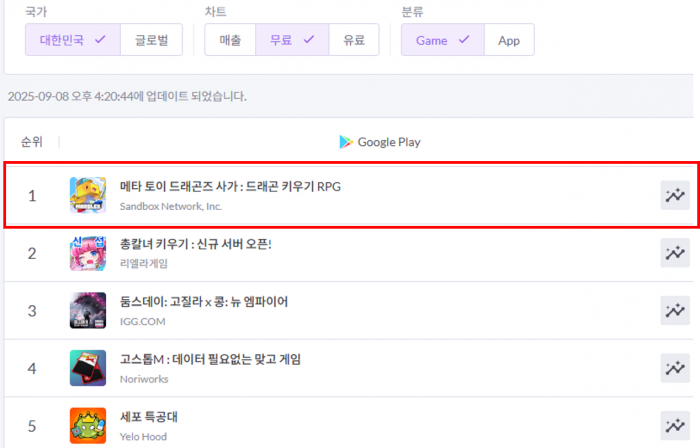Click the 차트 section label
The image size is (700, 448).
pyautogui.click(x=216, y=11)
